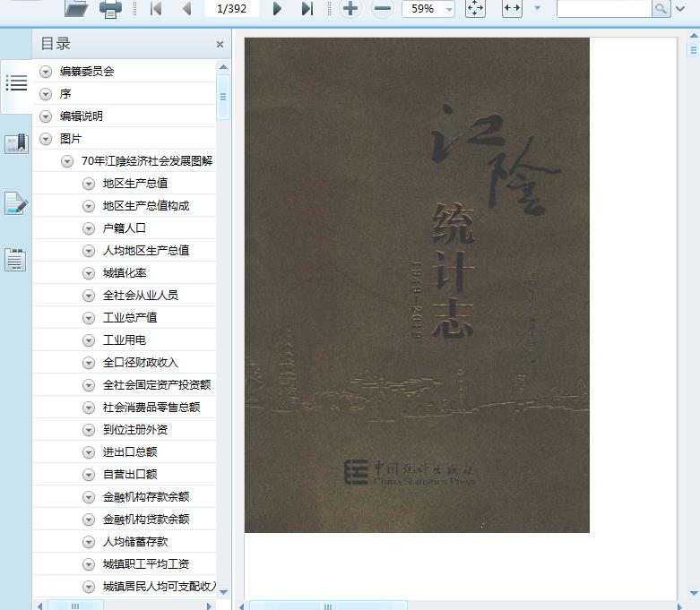Screen dimensions: 700x610
Task: Open the 编辑说明 contents entry
Action: tap(82, 116)
